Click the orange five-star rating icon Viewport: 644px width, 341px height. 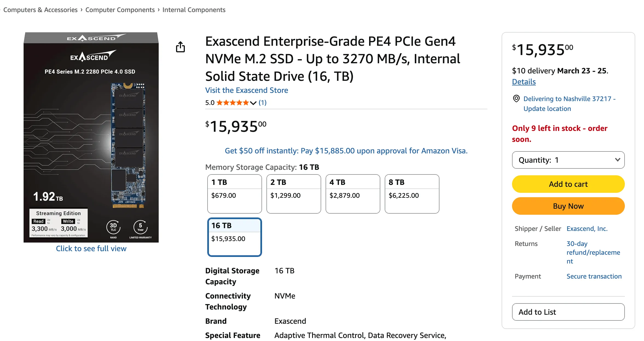click(x=233, y=103)
